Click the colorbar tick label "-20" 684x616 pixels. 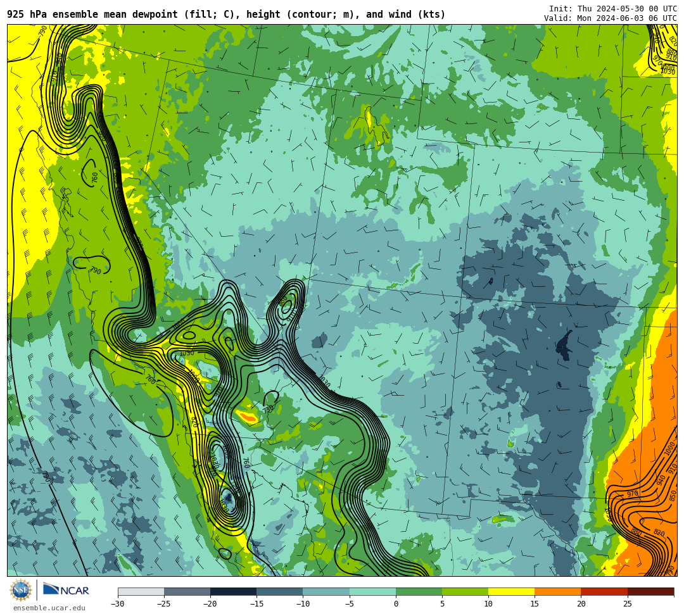point(210,604)
